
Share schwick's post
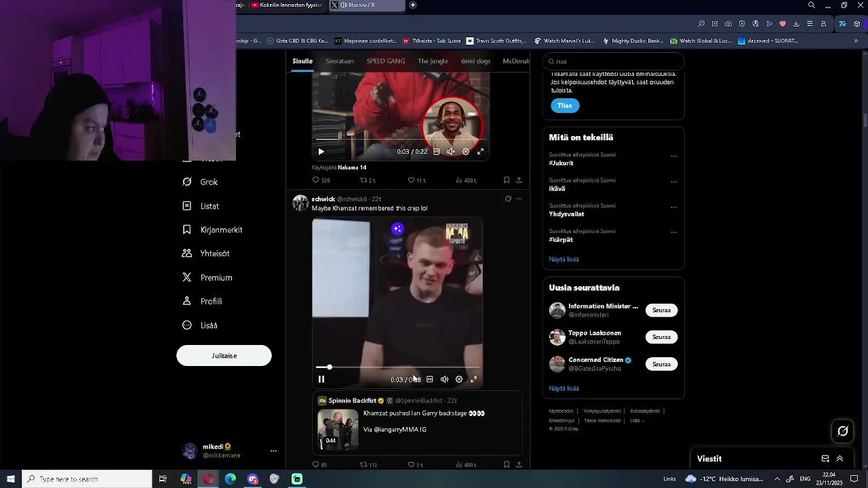pos(519,465)
